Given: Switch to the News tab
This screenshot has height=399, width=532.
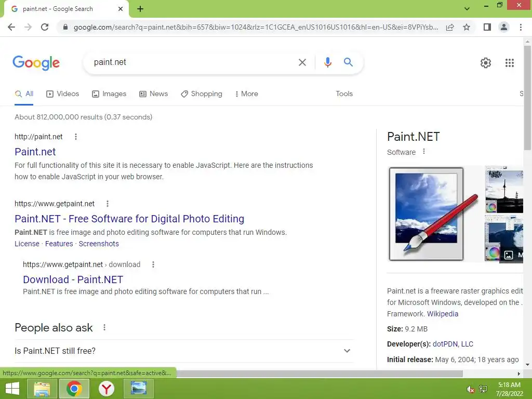Looking at the screenshot, I should coord(154,94).
